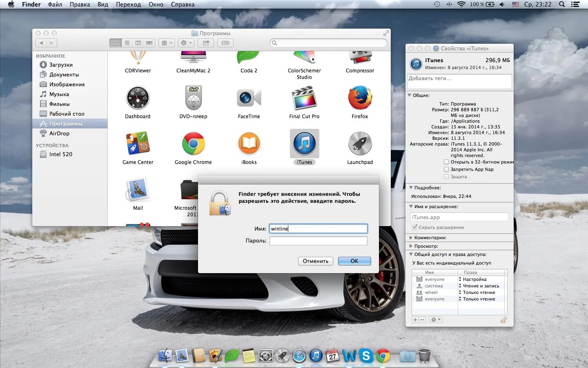Select the FaceTime app icon

pyautogui.click(x=249, y=98)
